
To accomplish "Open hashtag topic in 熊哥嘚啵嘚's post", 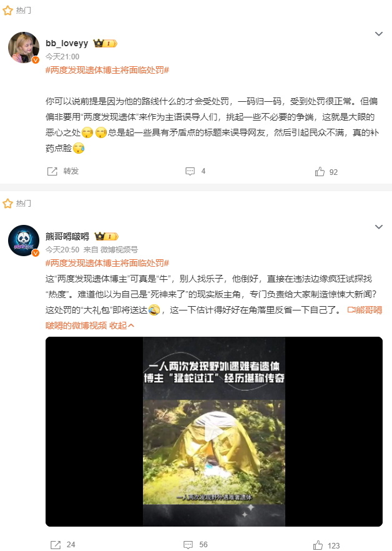I will (x=107, y=263).
